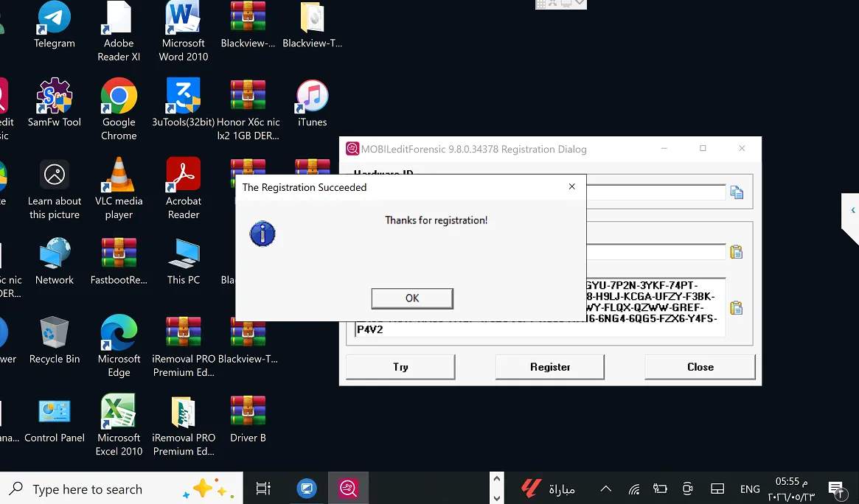
Task: Select Blackview-T... archive beside iRemoval PRO
Action: pos(248,340)
